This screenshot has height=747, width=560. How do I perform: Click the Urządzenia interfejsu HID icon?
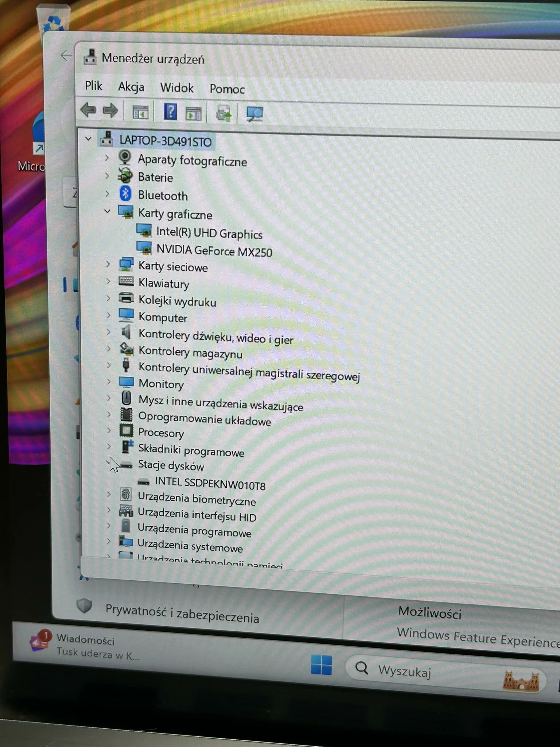(126, 510)
